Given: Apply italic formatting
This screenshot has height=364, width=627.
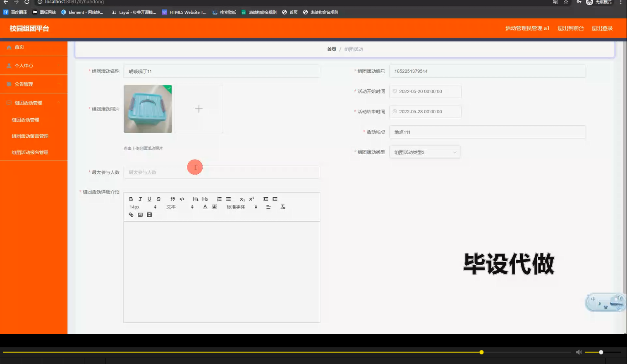Looking at the screenshot, I should [x=140, y=199].
